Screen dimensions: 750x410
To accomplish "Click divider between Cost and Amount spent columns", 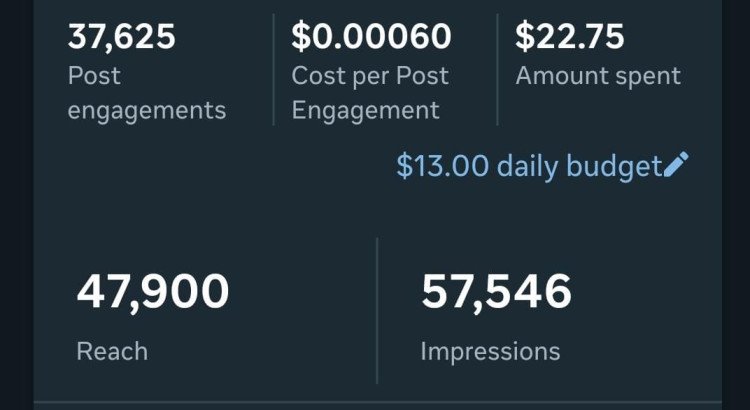I will tap(497, 69).
